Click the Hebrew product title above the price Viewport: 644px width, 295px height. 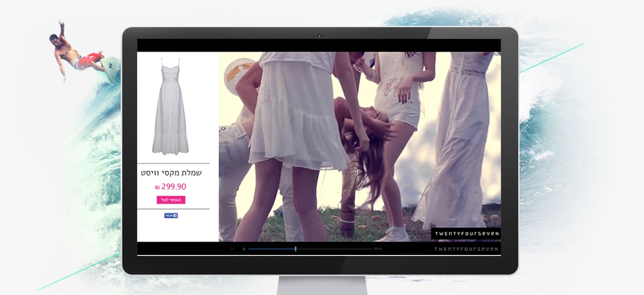tap(171, 173)
